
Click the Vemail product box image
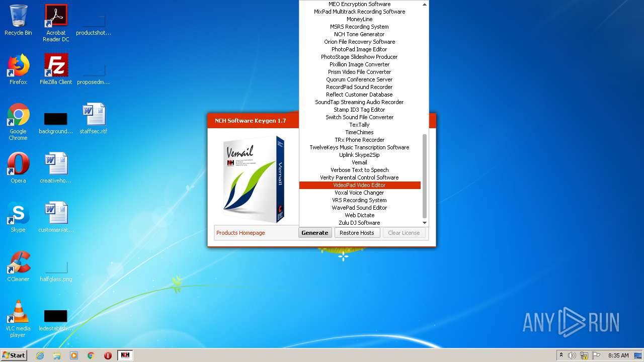click(x=254, y=179)
